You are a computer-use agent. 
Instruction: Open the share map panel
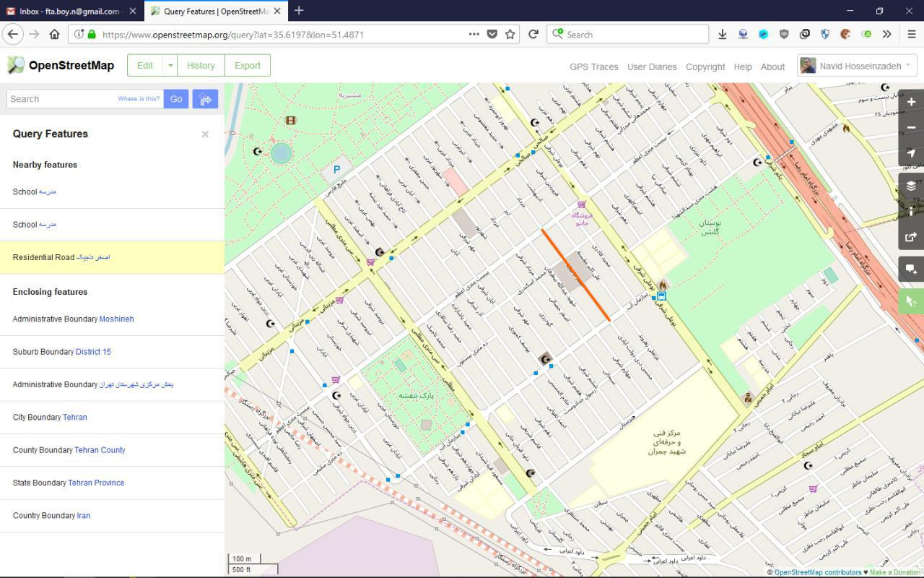tap(911, 237)
